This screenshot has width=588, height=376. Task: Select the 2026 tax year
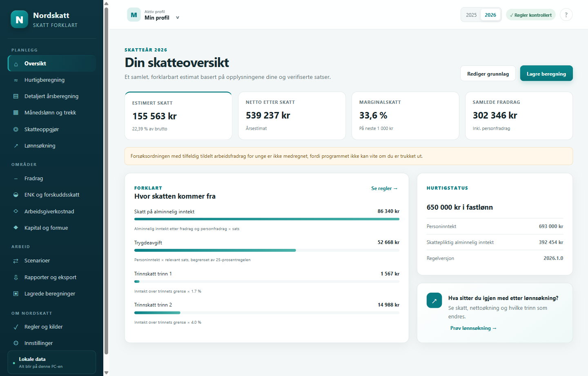(x=490, y=15)
